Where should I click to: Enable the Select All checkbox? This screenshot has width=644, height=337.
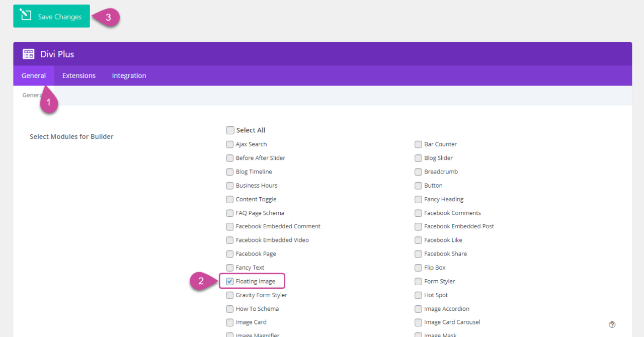230,130
